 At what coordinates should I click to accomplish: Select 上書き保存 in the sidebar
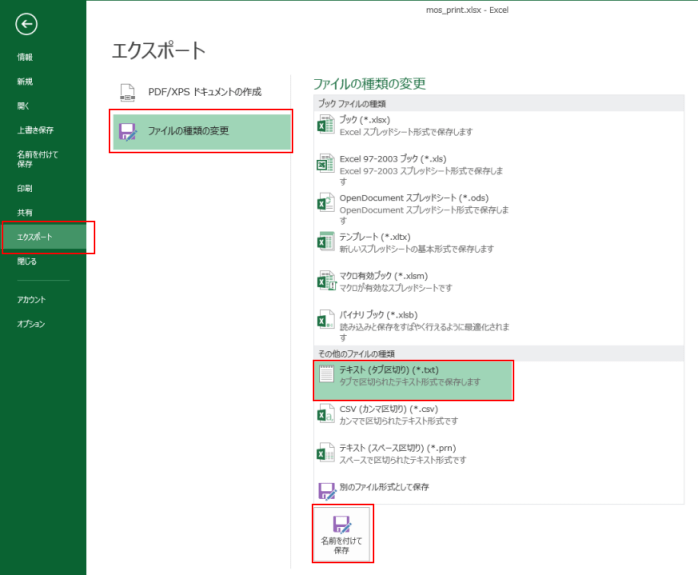click(x=35, y=130)
